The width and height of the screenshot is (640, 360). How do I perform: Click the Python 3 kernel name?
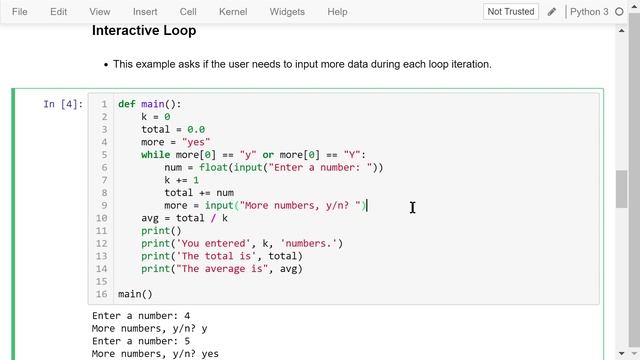[589, 12]
